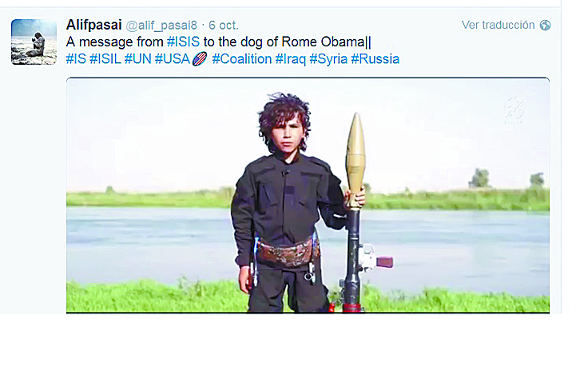Open the 'Ver traducción' link

[498, 25]
